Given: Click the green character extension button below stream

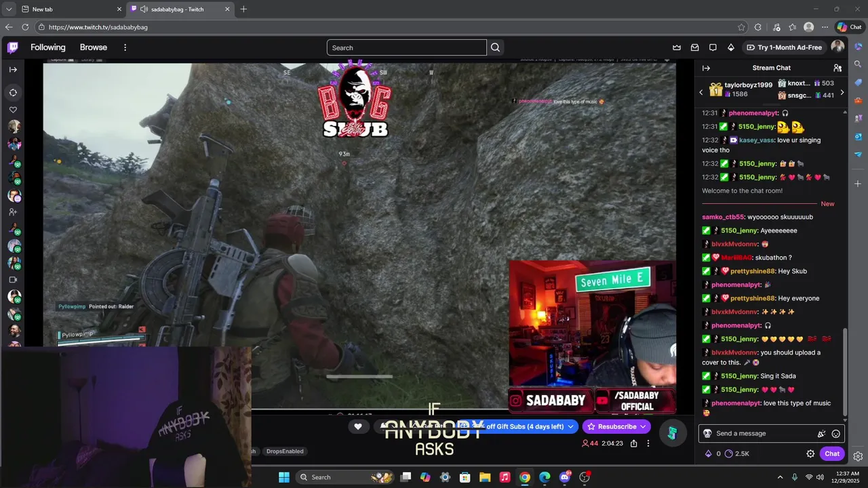Looking at the screenshot, I should [x=672, y=432].
